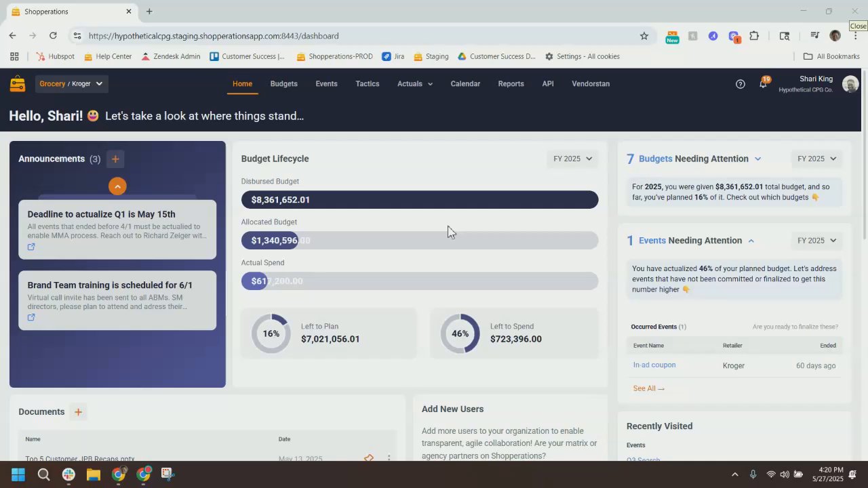Open the Tactics tab

click(x=368, y=84)
